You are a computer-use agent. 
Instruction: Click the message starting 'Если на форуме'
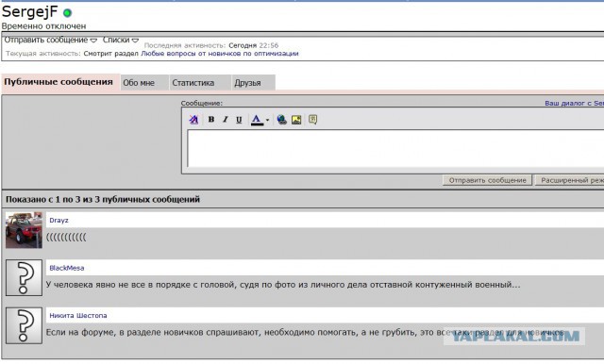coord(305,333)
